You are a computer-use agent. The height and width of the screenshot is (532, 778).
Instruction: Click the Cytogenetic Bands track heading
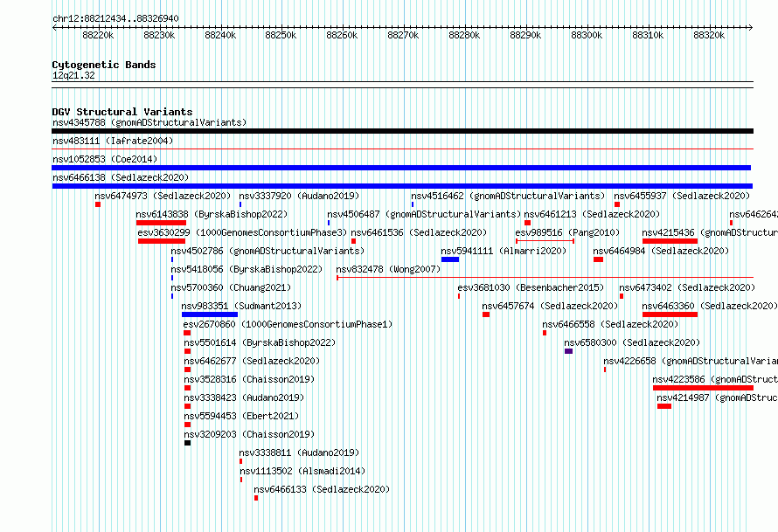click(104, 65)
